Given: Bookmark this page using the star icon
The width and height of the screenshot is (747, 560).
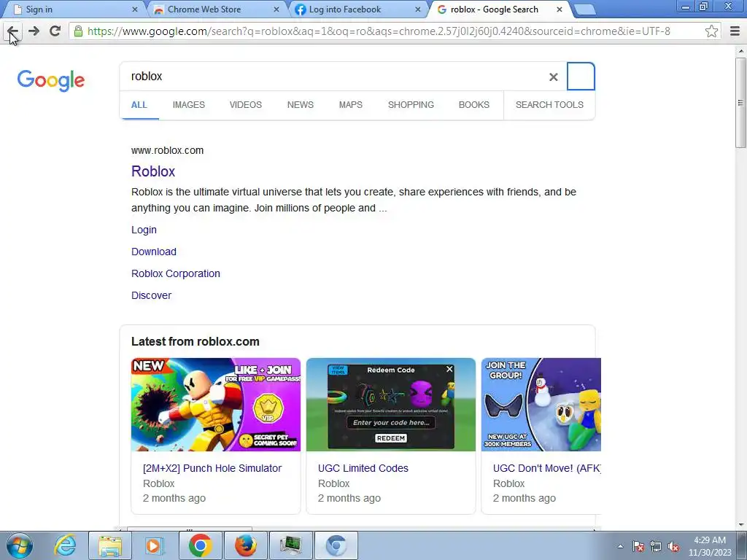Looking at the screenshot, I should 711,31.
